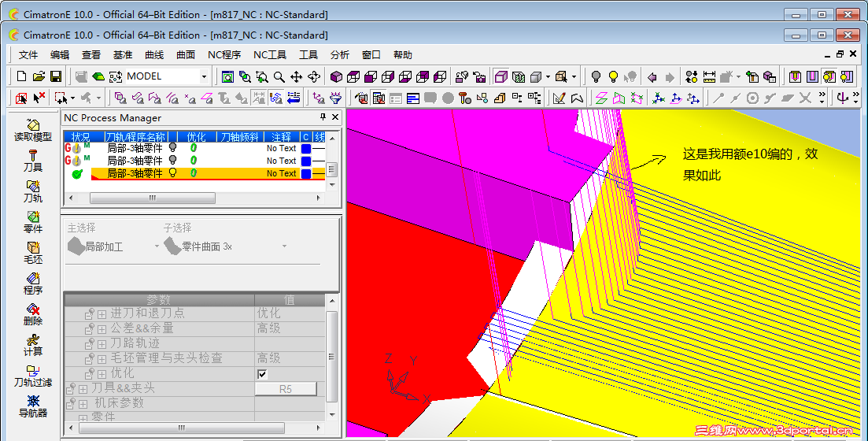The width and height of the screenshot is (868, 441).
Task: Open the 局部加工 main selection dropdown
Action: click(x=157, y=246)
